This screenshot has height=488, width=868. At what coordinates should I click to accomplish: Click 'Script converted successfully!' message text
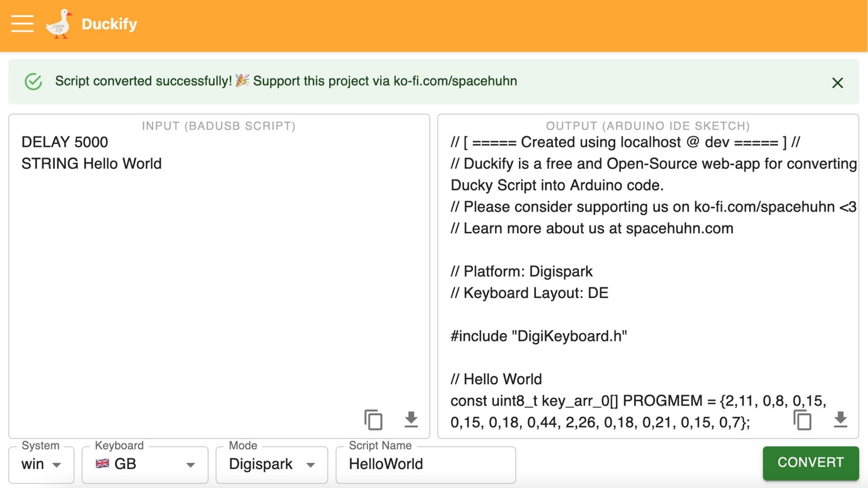point(143,81)
